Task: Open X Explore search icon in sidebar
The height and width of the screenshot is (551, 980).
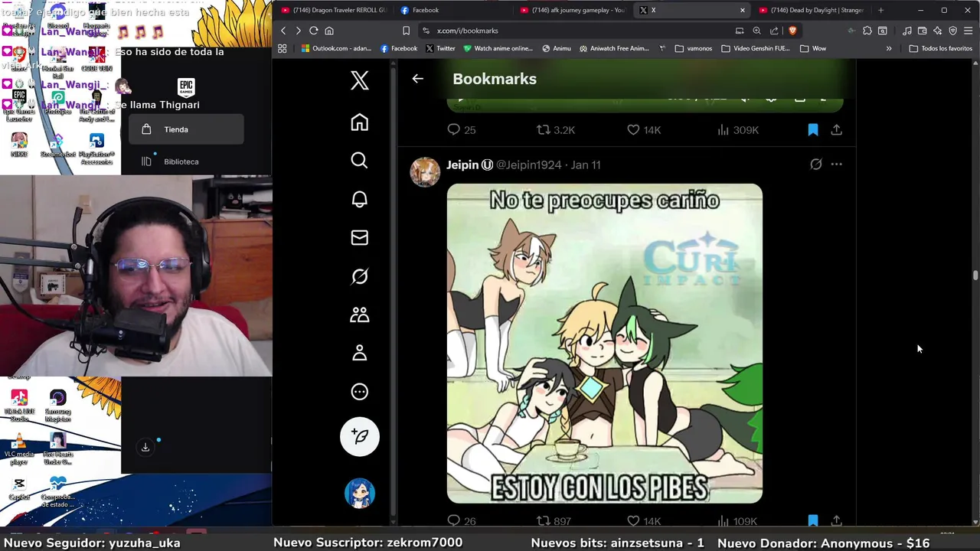Action: coord(359,160)
